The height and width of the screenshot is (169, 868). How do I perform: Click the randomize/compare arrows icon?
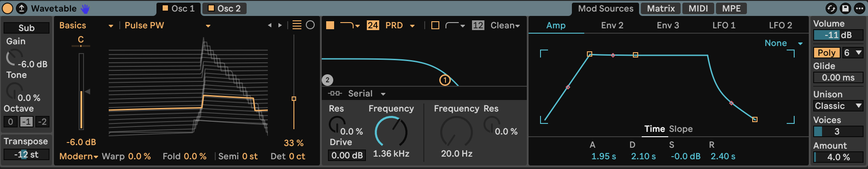click(x=831, y=8)
